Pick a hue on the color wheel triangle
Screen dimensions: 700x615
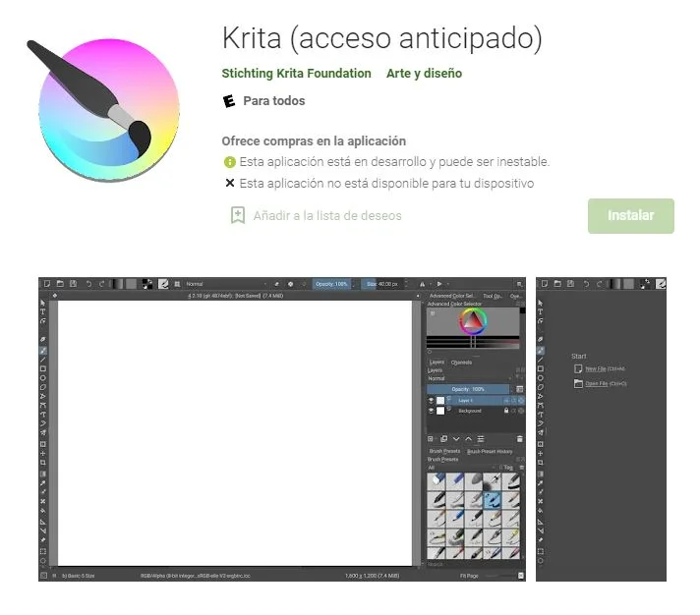473,320
